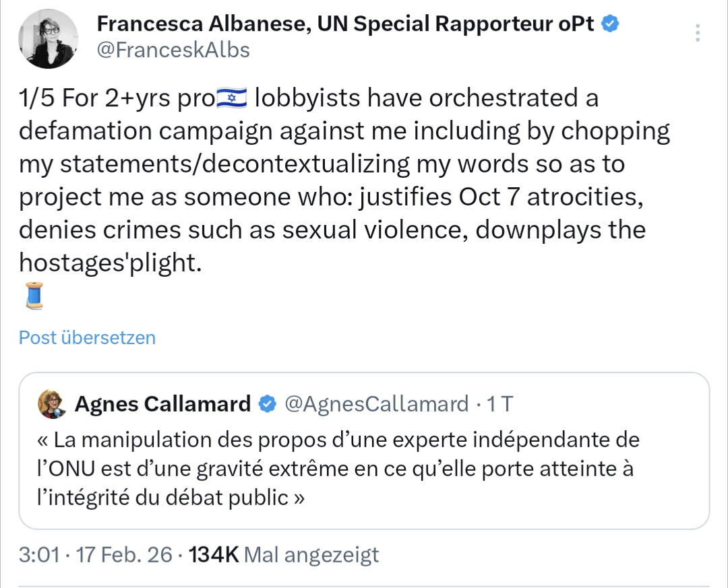The height and width of the screenshot is (588, 728).
Task: Click the quoted post's 1 T timestamp
Action: [499, 403]
